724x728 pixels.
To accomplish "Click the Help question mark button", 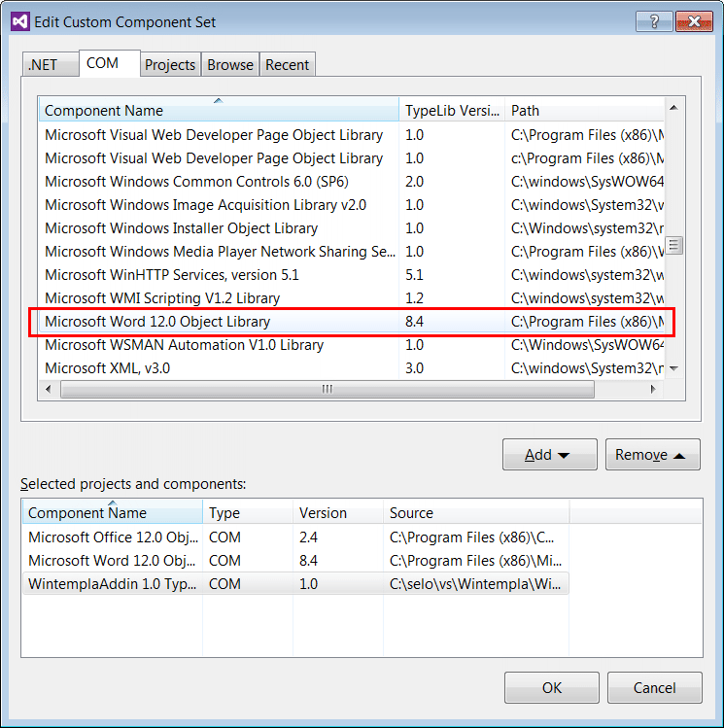I will (x=654, y=21).
